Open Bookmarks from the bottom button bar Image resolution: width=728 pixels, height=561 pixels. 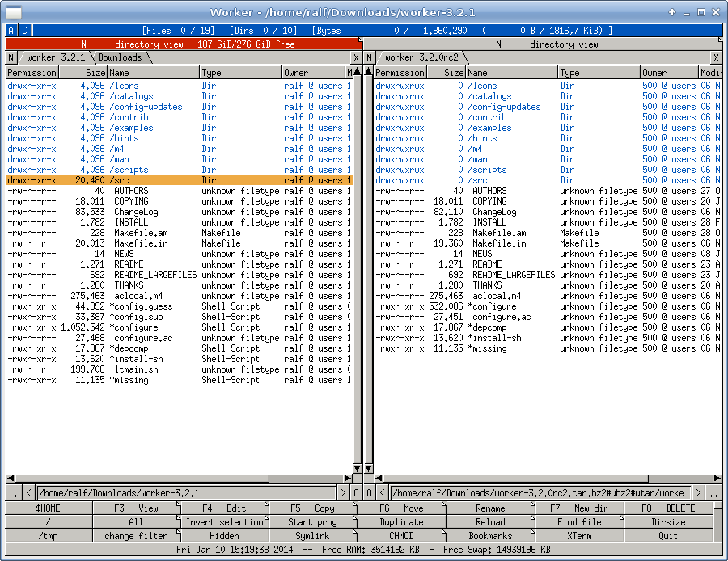tap(490, 535)
